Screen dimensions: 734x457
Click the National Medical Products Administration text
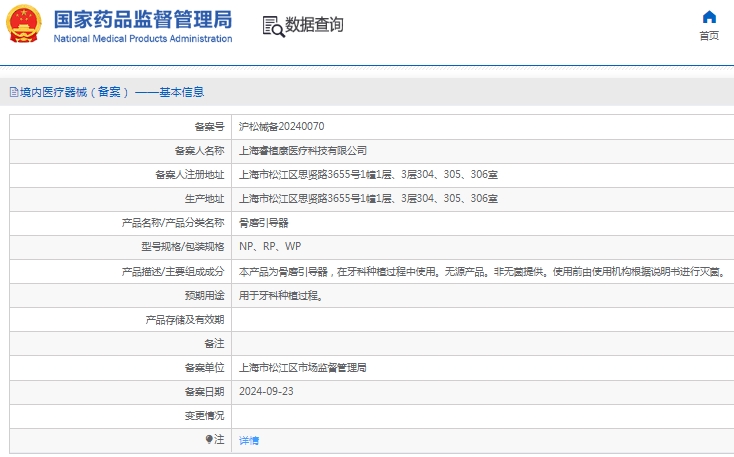point(143,38)
